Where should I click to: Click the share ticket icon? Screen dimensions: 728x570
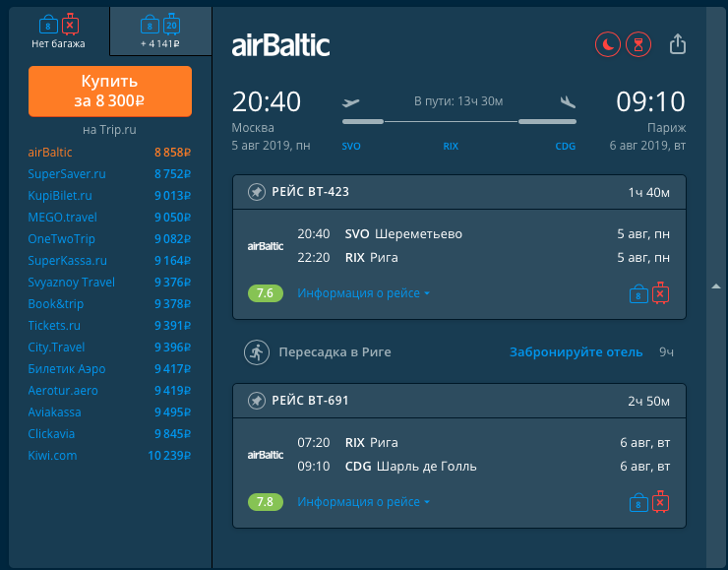(678, 44)
